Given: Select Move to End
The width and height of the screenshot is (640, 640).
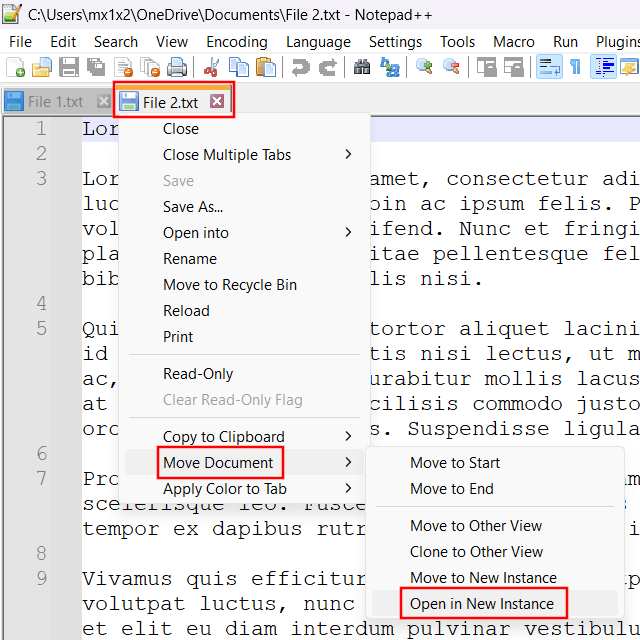Looking at the screenshot, I should click(x=495, y=489).
